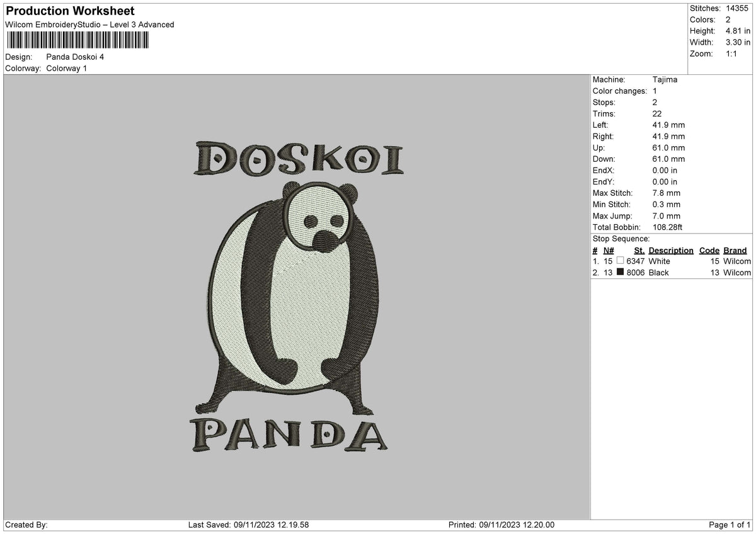This screenshot has width=756, height=534.
Task: Click the Total Bobbin value '108.28ft'
Action: coord(668,227)
